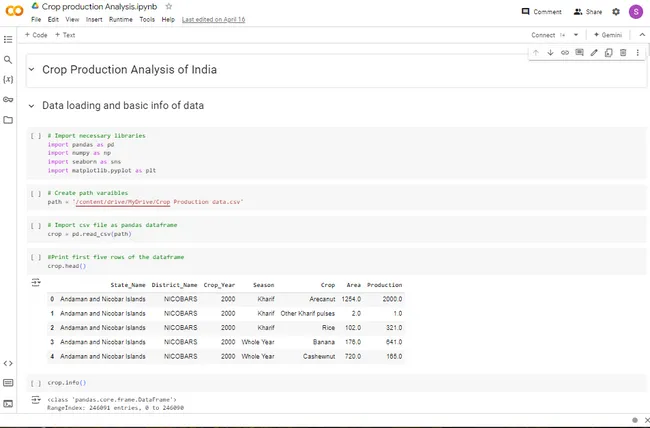The width and height of the screenshot is (650, 428).
Task: Open the Table of contents panel
Action: pos(8,39)
